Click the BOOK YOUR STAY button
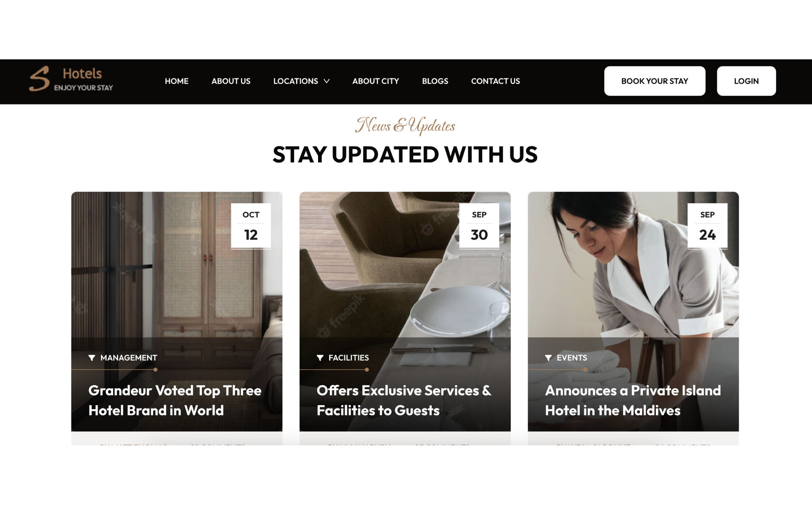Viewport: 812px width, 505px height. (x=655, y=81)
